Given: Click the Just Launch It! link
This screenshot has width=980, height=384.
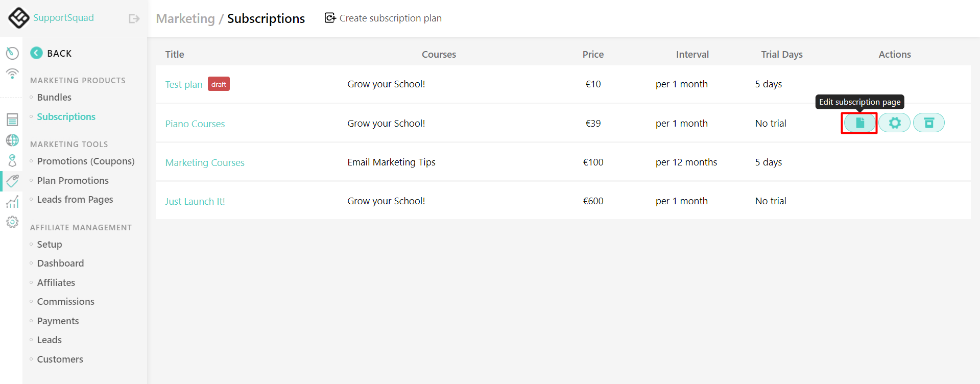Looking at the screenshot, I should click(x=195, y=202).
